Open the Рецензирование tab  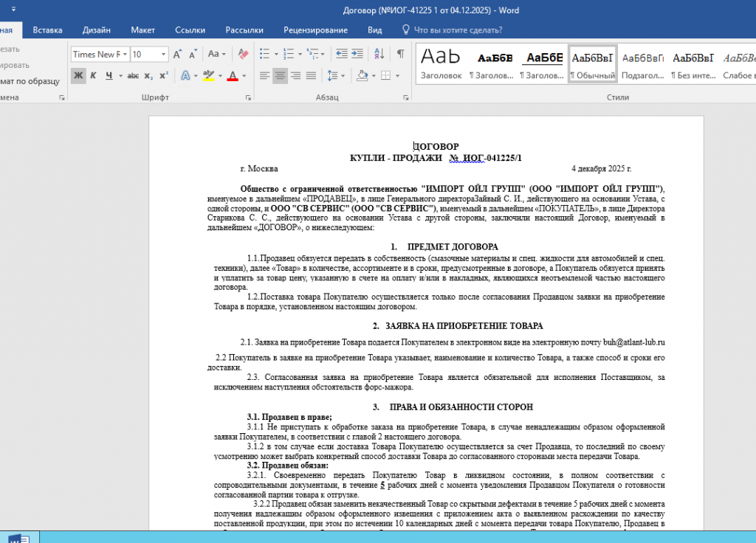click(x=315, y=30)
